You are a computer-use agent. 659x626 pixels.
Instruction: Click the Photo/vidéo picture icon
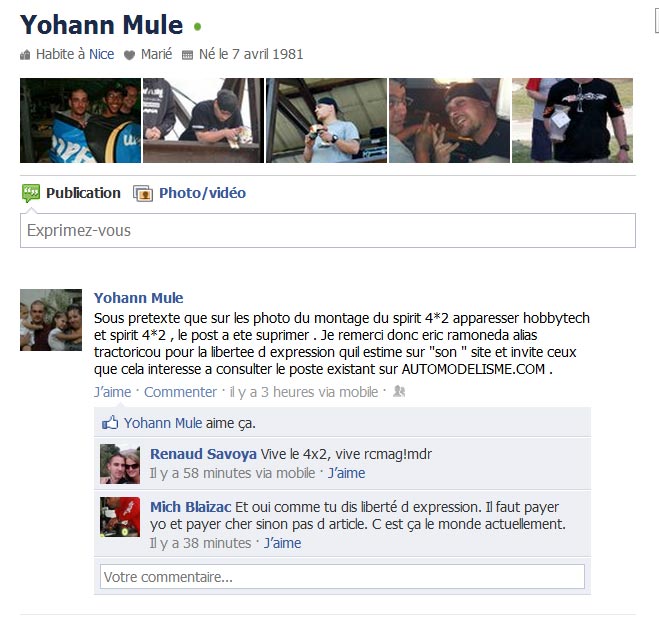[143, 193]
